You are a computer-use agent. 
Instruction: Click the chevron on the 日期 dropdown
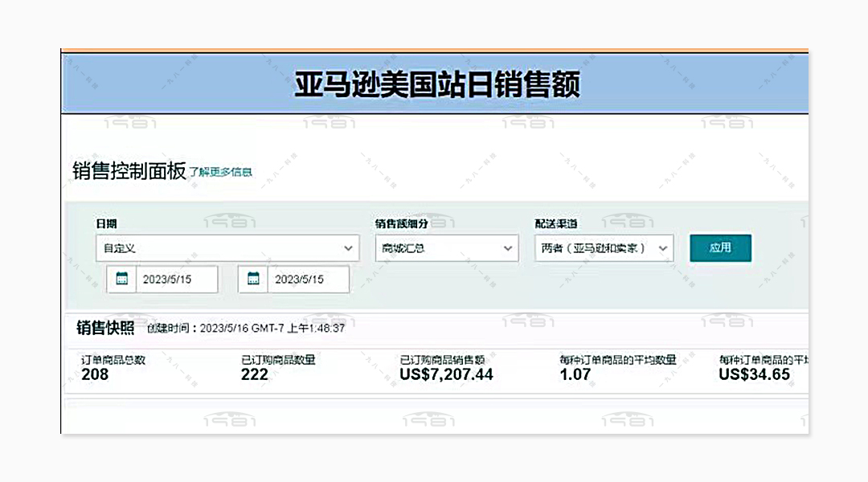[x=348, y=248]
